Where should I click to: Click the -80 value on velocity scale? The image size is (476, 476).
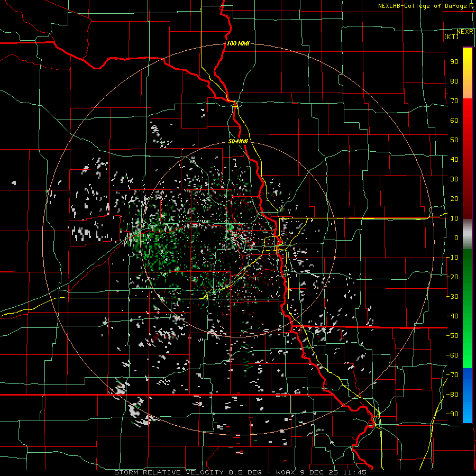(x=452, y=395)
